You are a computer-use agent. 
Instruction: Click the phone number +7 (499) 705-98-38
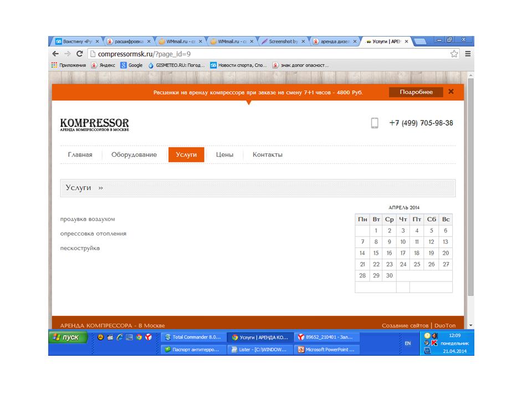tap(421, 123)
